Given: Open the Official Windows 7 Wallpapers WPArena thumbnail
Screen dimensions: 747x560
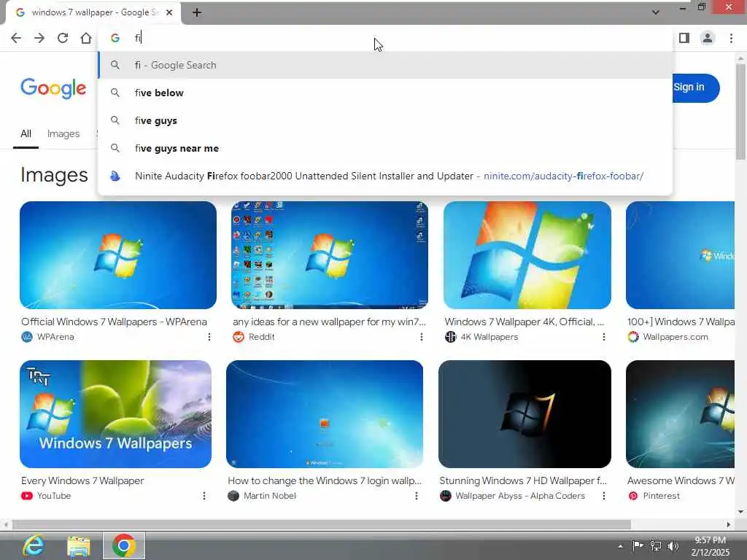Looking at the screenshot, I should 118,254.
